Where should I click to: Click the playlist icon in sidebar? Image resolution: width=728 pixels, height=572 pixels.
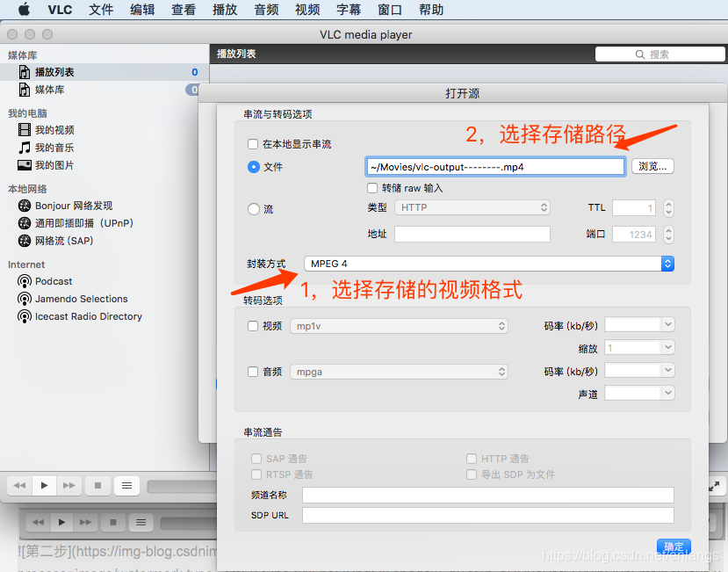coord(24,72)
